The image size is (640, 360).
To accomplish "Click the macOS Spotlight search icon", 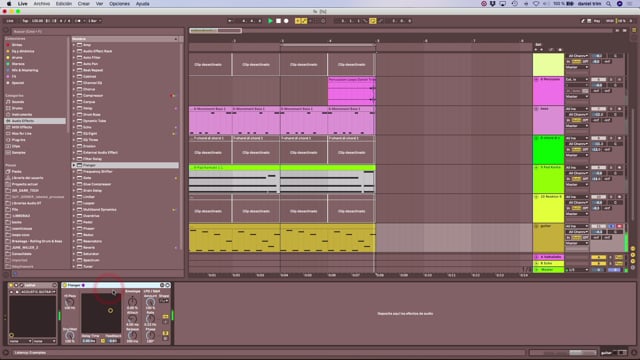I will pos(609,4).
